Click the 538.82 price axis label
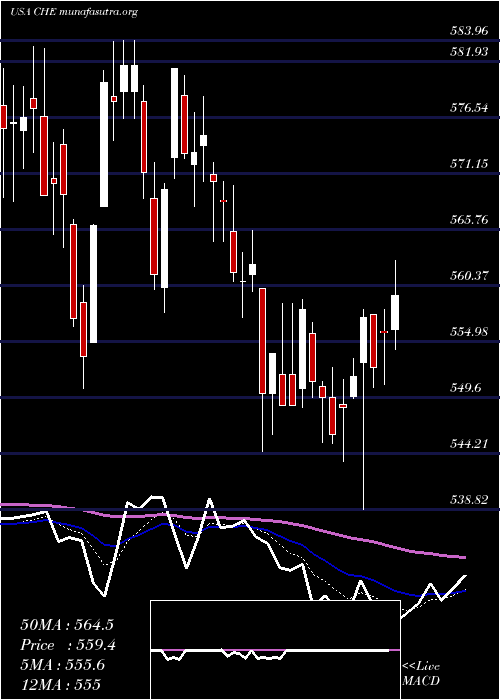500x700 pixels. (x=468, y=500)
